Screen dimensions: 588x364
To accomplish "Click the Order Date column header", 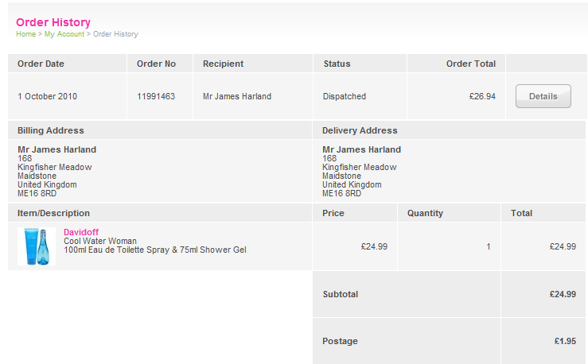I will (41, 64).
